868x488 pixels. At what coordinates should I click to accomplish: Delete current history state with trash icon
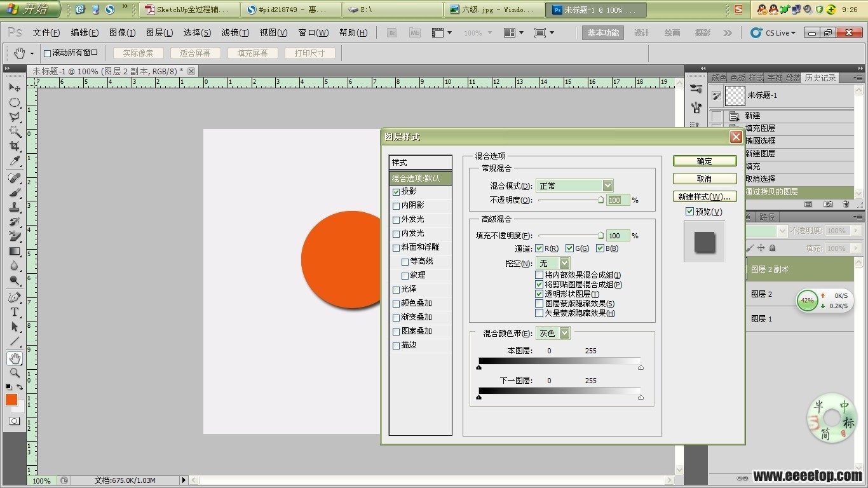point(846,205)
